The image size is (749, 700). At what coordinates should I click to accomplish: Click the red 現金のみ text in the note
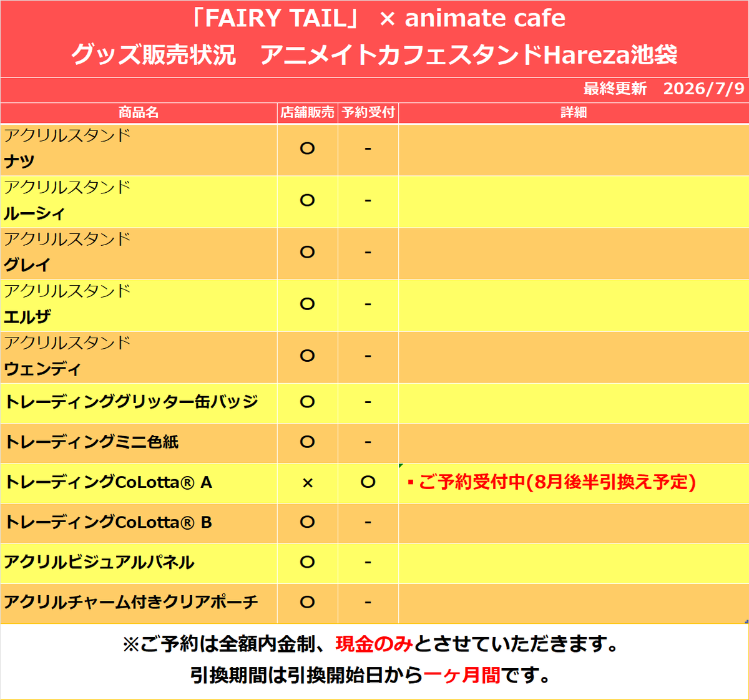click(374, 644)
